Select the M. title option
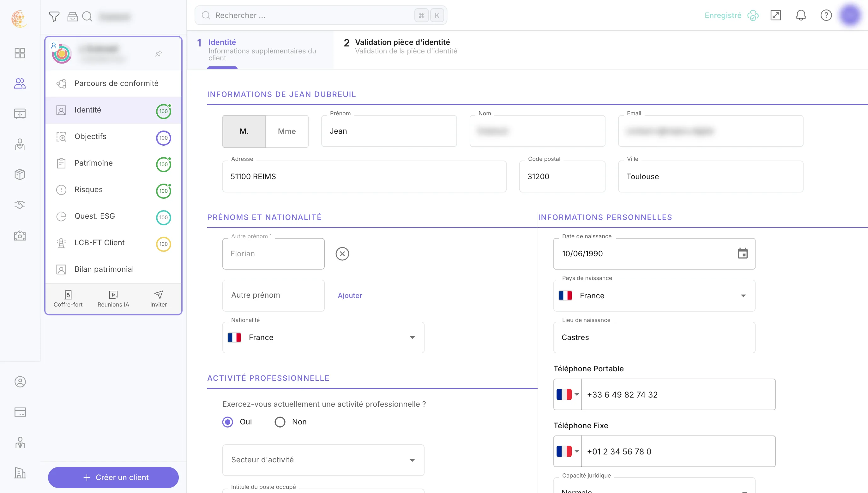Viewport: 868px width, 493px height. (244, 131)
